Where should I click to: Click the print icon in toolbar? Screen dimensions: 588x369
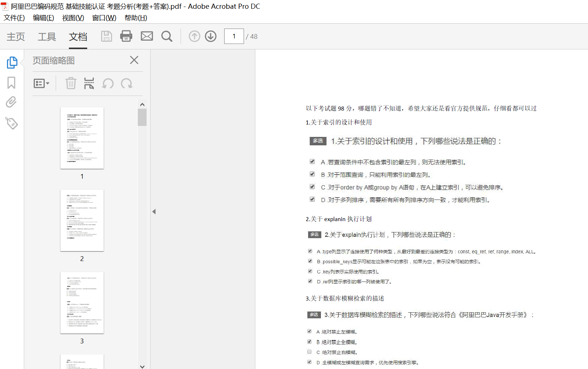(126, 36)
